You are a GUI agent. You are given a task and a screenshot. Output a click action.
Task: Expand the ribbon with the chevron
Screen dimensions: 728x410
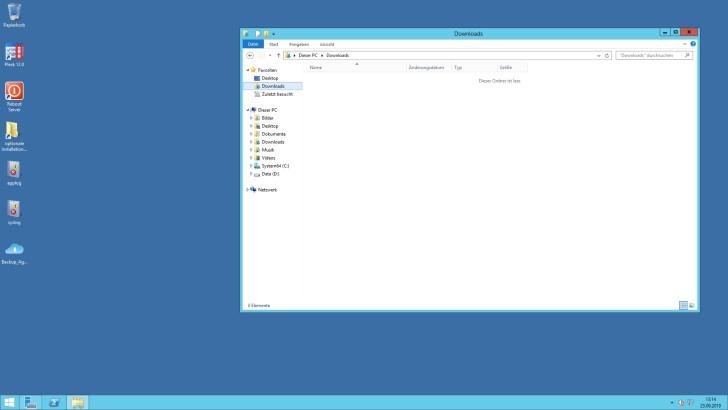684,44
